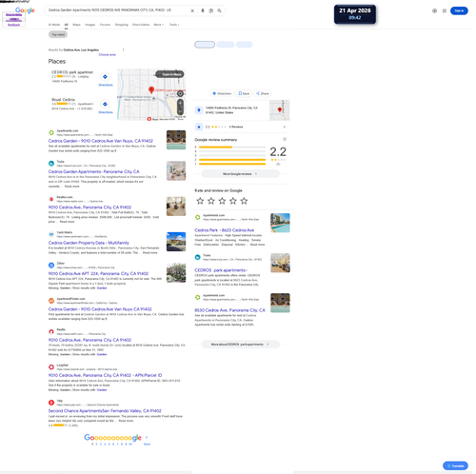This screenshot has height=474, width=476.
Task: Open 8530 Cedros Ave, Panorama City link
Action: pyautogui.click(x=229, y=310)
